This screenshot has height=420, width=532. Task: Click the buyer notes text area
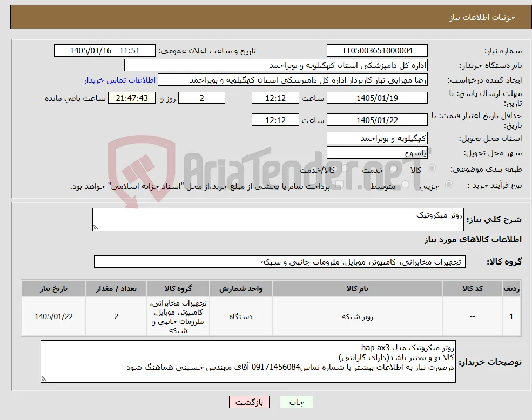[248, 361]
